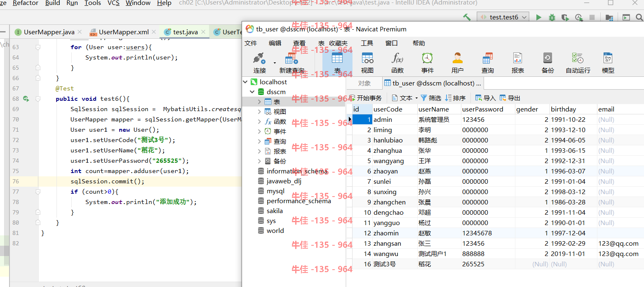
Task: Open Search Everywhere magnifier in IntelliJ
Action: [639, 17]
